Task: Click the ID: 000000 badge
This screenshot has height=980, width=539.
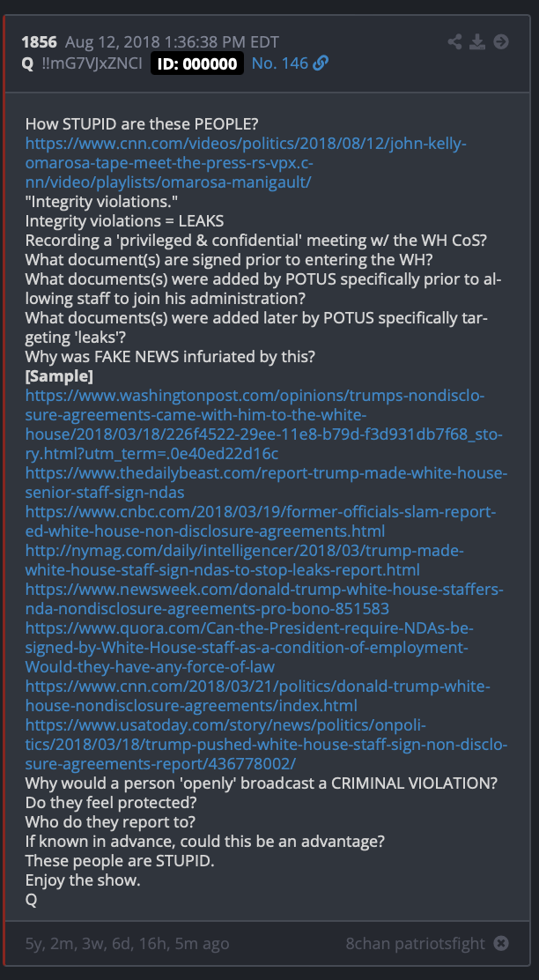Action: pos(197,63)
